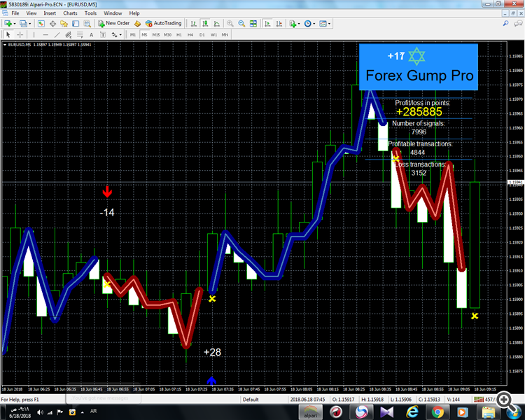
Task: Click the Default profile status entry
Action: coord(251,400)
